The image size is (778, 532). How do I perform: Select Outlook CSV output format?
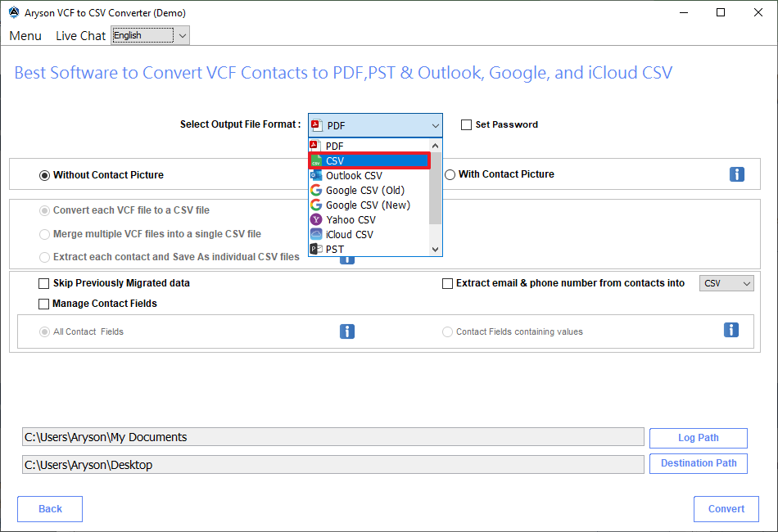(x=369, y=175)
